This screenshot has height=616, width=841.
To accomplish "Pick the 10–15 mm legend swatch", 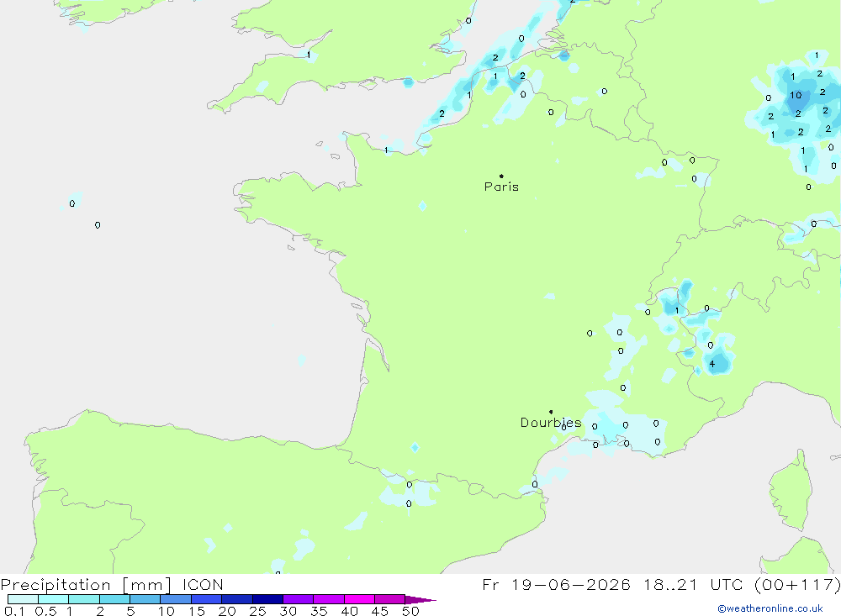I will 176,599.
